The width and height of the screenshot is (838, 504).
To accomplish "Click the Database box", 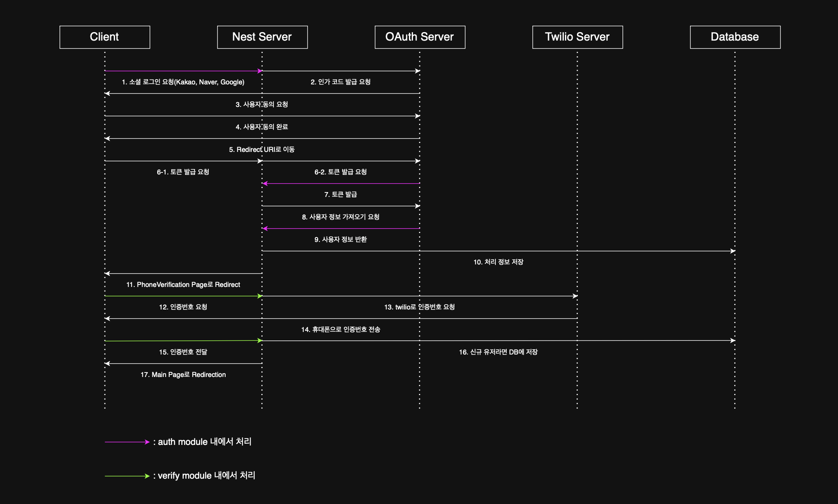I will (735, 37).
